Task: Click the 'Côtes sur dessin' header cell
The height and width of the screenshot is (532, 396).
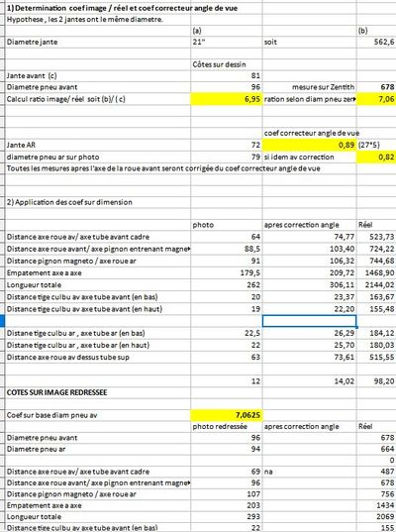Action: [x=227, y=64]
